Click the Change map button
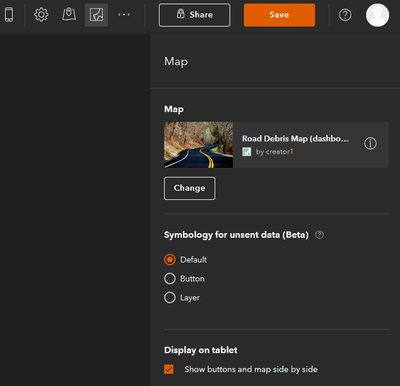 point(189,188)
